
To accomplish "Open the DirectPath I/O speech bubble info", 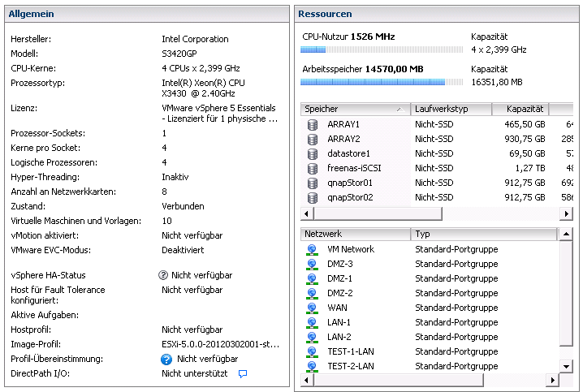I will point(242,374).
